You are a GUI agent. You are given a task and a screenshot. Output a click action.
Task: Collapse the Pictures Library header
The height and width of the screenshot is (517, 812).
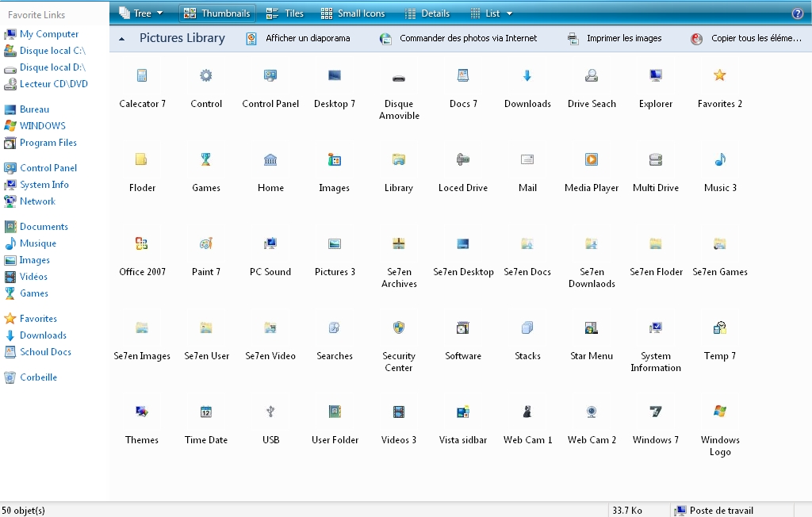tap(121, 37)
